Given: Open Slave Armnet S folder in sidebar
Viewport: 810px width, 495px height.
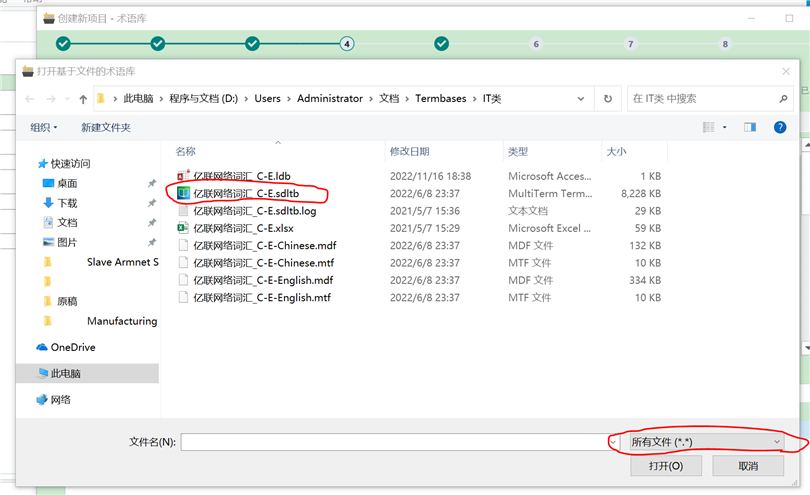Looking at the screenshot, I should point(122,262).
